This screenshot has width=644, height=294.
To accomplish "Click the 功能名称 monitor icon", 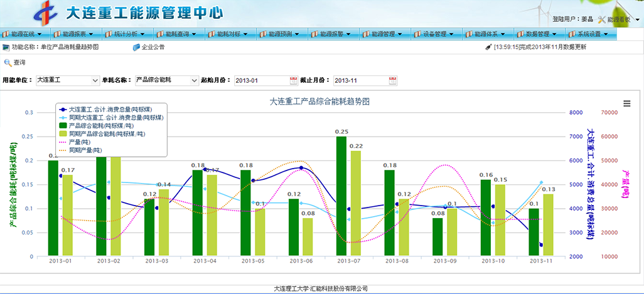I will [6, 47].
